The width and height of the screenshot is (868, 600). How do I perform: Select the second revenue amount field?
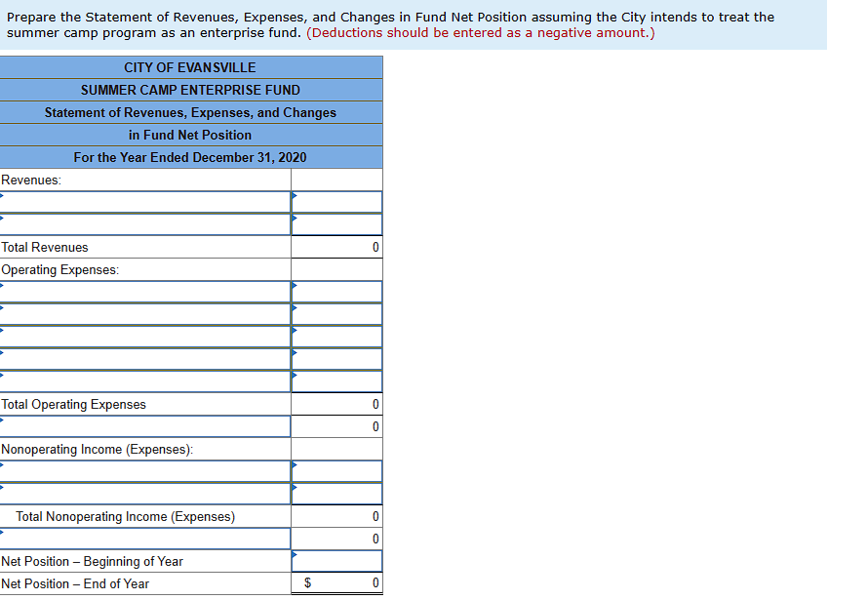click(x=336, y=224)
